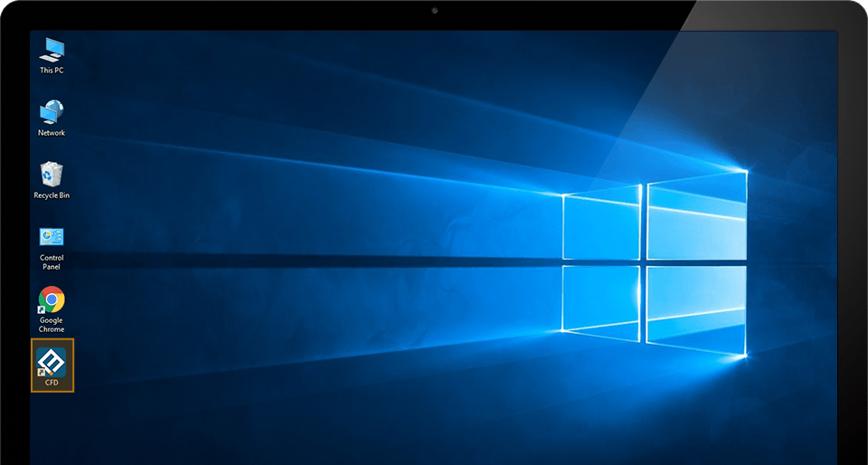Click the "CFD" label text
The width and height of the screenshot is (868, 465).
click(x=52, y=383)
